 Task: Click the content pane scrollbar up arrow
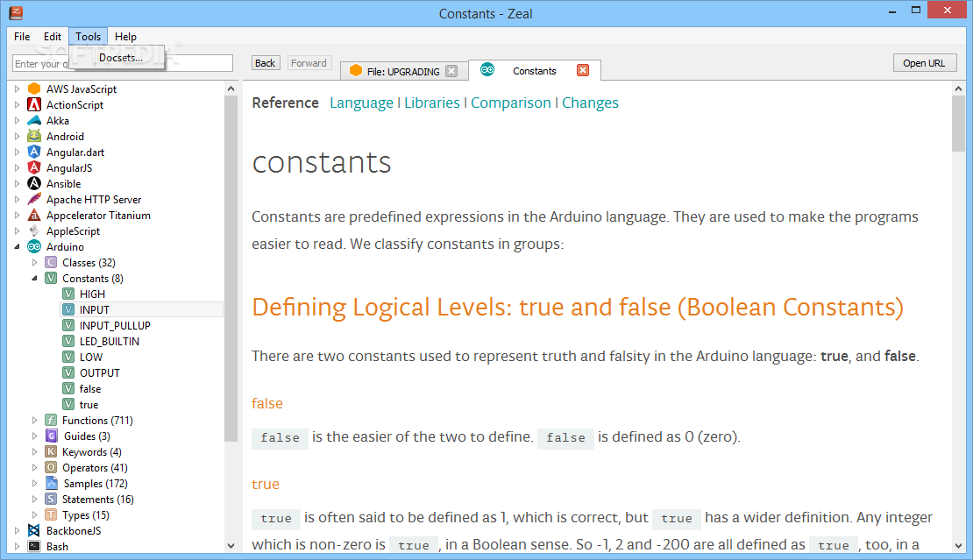coord(958,89)
